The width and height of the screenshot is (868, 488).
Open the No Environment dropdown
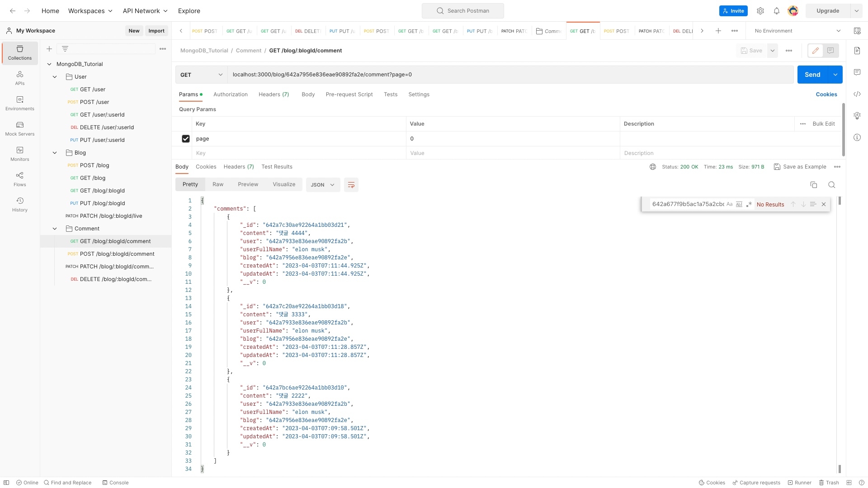pos(797,31)
